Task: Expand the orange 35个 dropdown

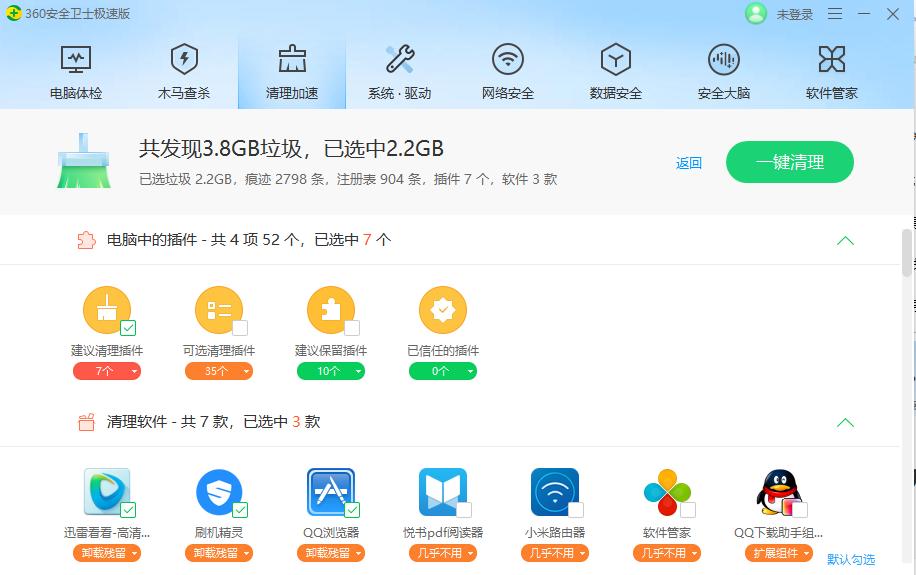Action: pyautogui.click(x=219, y=371)
